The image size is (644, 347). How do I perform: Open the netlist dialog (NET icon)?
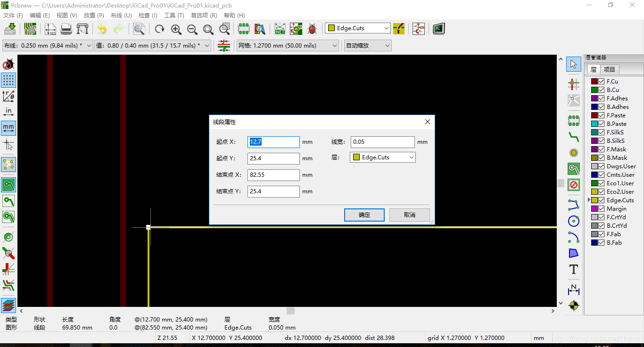pyautogui.click(x=280, y=28)
